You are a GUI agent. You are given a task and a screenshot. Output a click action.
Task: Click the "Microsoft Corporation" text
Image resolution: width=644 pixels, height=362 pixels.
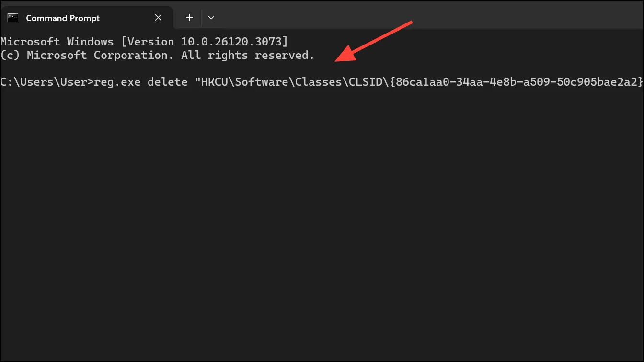point(99,55)
